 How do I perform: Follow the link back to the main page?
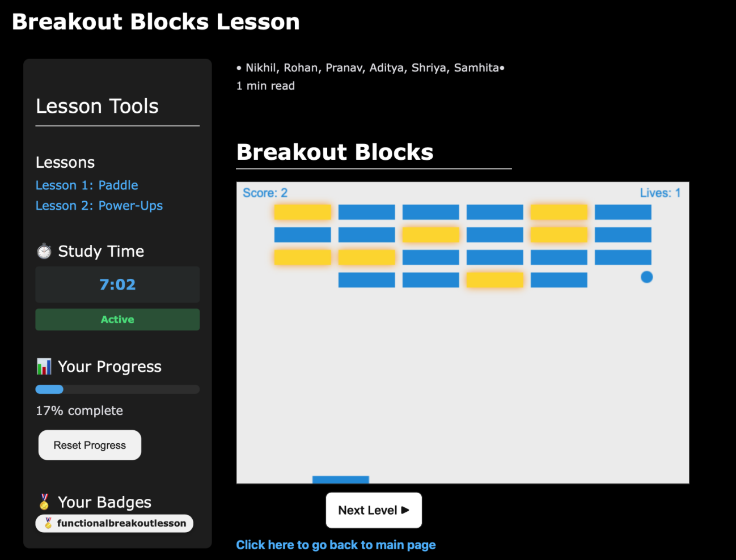[336, 545]
